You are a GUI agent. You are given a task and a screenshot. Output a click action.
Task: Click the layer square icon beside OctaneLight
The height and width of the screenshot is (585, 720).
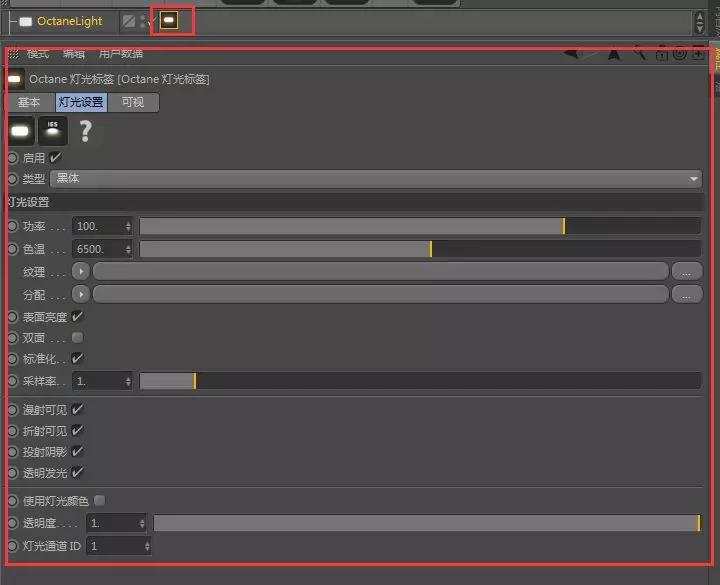(129, 21)
